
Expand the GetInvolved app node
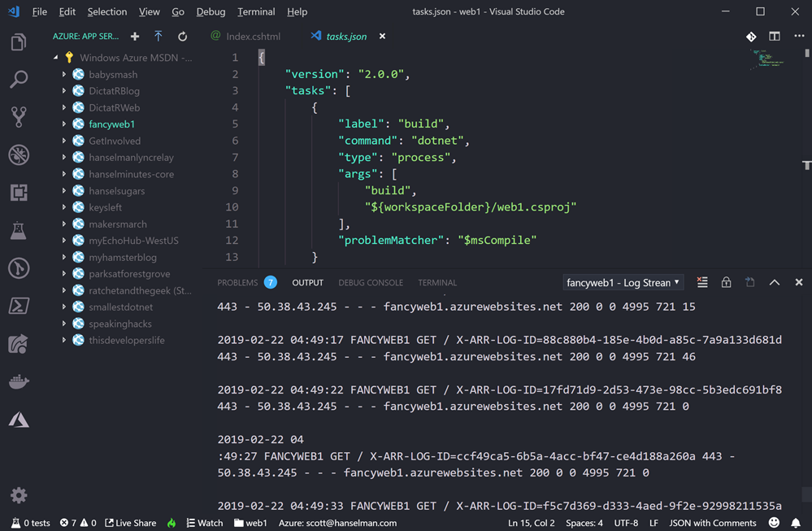(64, 141)
